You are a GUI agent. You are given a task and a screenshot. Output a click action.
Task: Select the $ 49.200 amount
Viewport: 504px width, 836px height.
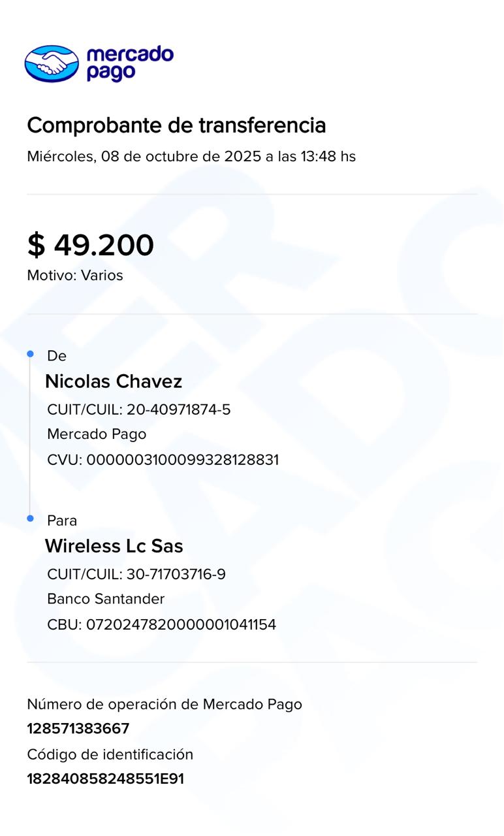(90, 245)
